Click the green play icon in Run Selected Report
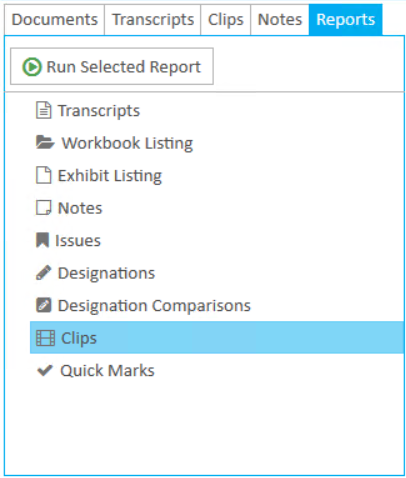 (32, 67)
